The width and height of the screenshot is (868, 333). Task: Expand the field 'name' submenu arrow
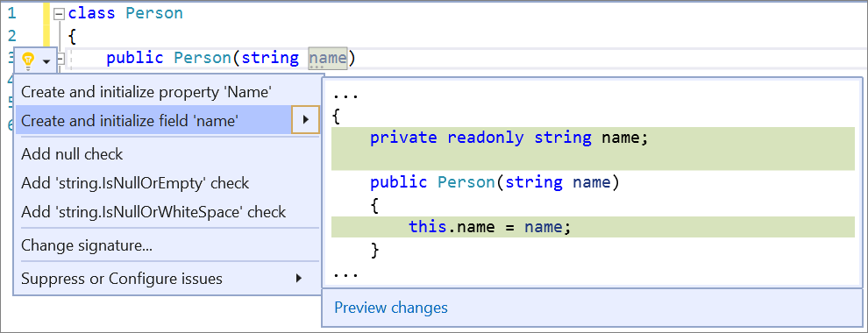305,121
